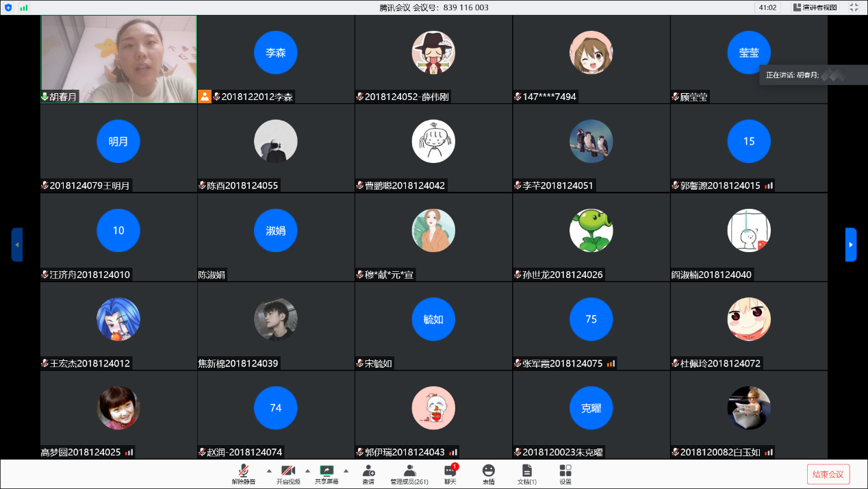The height and width of the screenshot is (489, 868).
Task: Open the emoji (表情) reactions
Action: pos(488,471)
